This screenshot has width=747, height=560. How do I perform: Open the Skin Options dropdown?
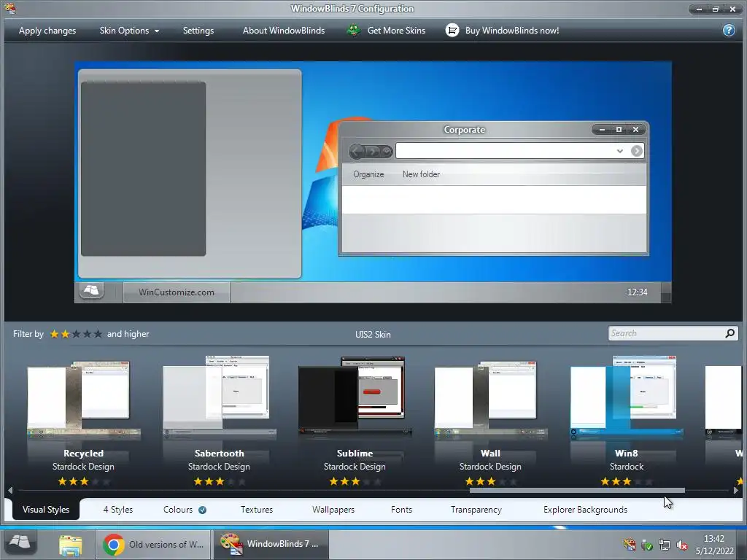[129, 31]
